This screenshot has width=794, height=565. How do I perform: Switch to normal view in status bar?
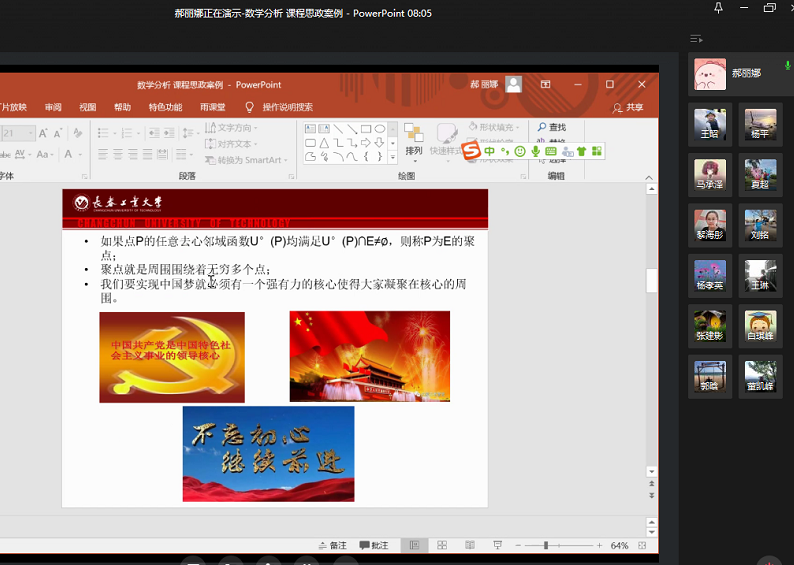click(414, 546)
